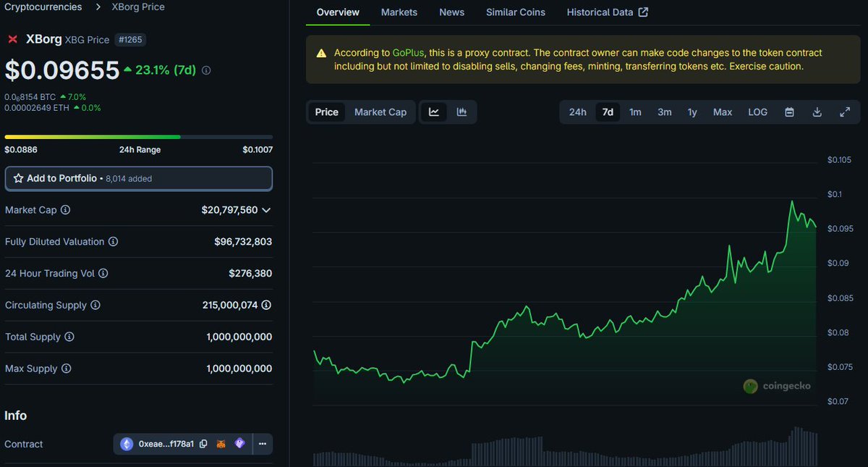Switch to line chart view icon
868x467 pixels.
pos(434,112)
